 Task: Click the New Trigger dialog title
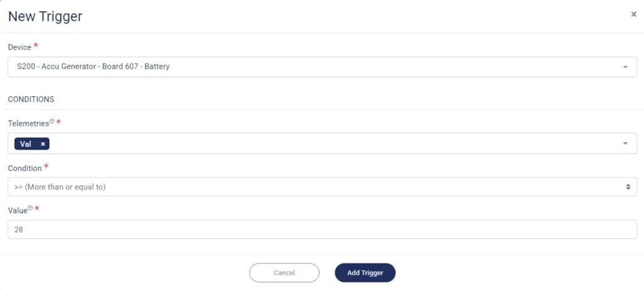click(45, 16)
